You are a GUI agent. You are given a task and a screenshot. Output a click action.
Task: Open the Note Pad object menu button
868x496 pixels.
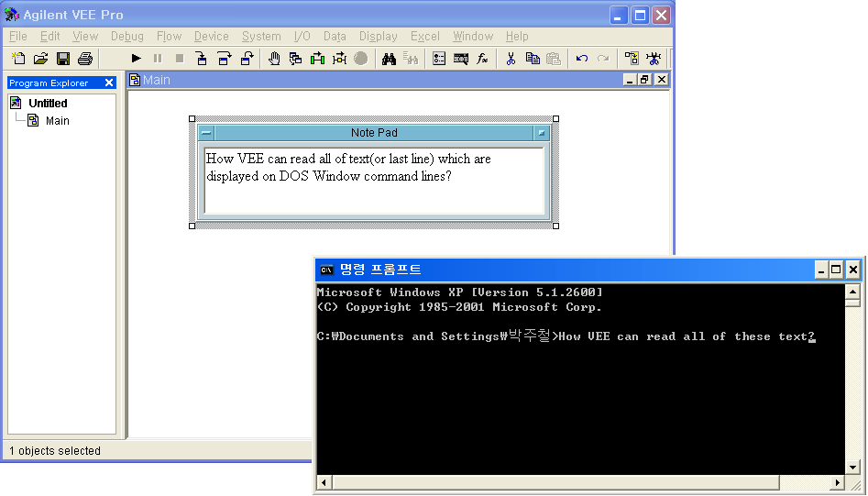coord(206,133)
